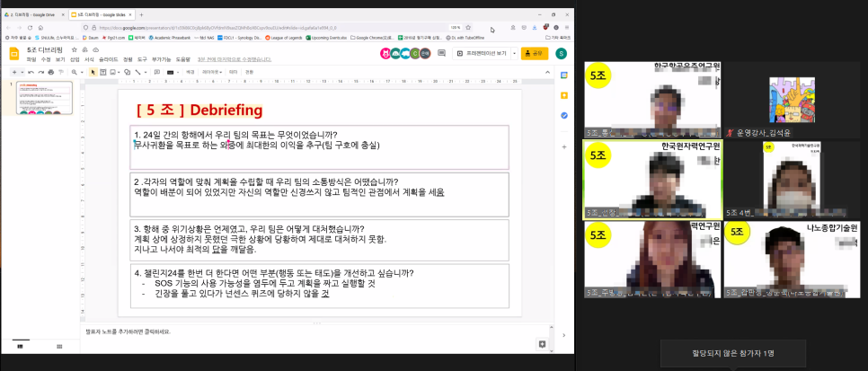Open the zoom level dropdown arrow
Image resolution: width=868 pixels, height=371 pixels.
tap(82, 72)
